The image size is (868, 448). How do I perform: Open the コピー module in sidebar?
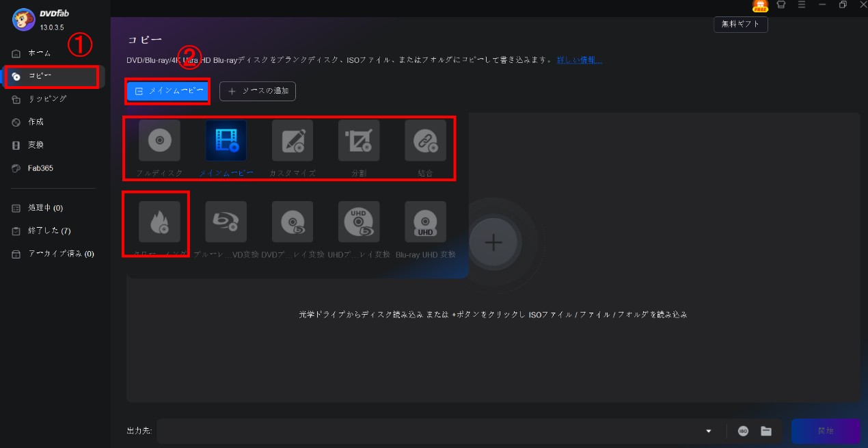tap(55, 76)
